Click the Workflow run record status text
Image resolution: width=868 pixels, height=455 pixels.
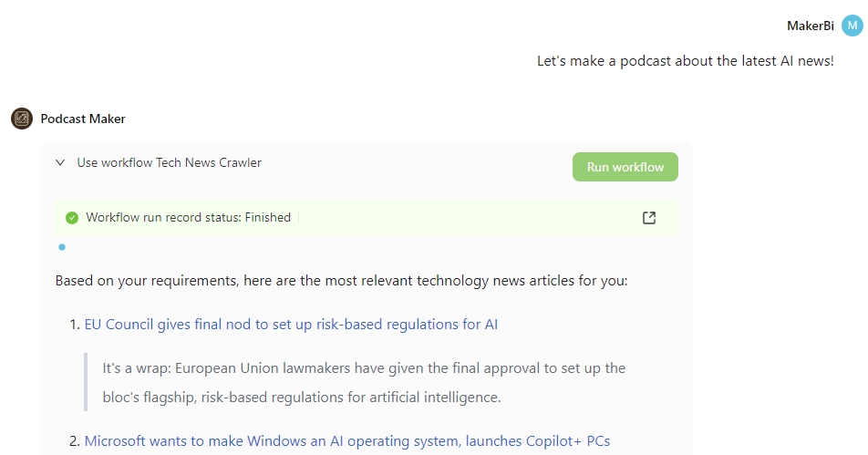tap(188, 218)
